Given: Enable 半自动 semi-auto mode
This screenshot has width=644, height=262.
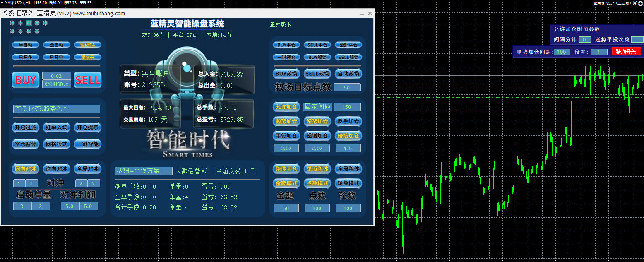Looking at the screenshot, I should coord(26,45).
